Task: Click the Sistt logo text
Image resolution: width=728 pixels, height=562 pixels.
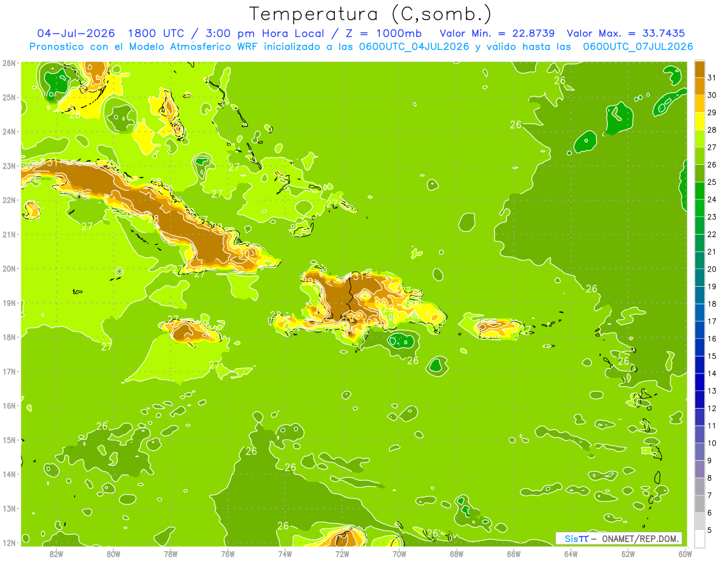Action: tap(576, 539)
